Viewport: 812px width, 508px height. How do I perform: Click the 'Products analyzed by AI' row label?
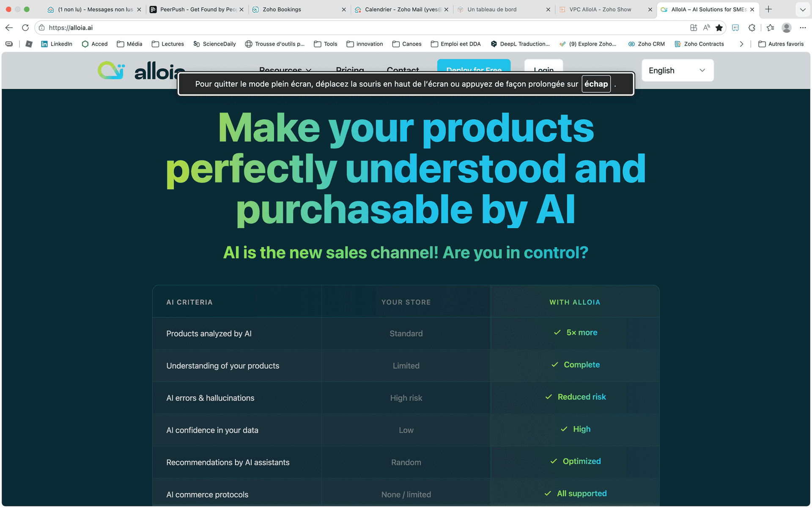pyautogui.click(x=209, y=334)
